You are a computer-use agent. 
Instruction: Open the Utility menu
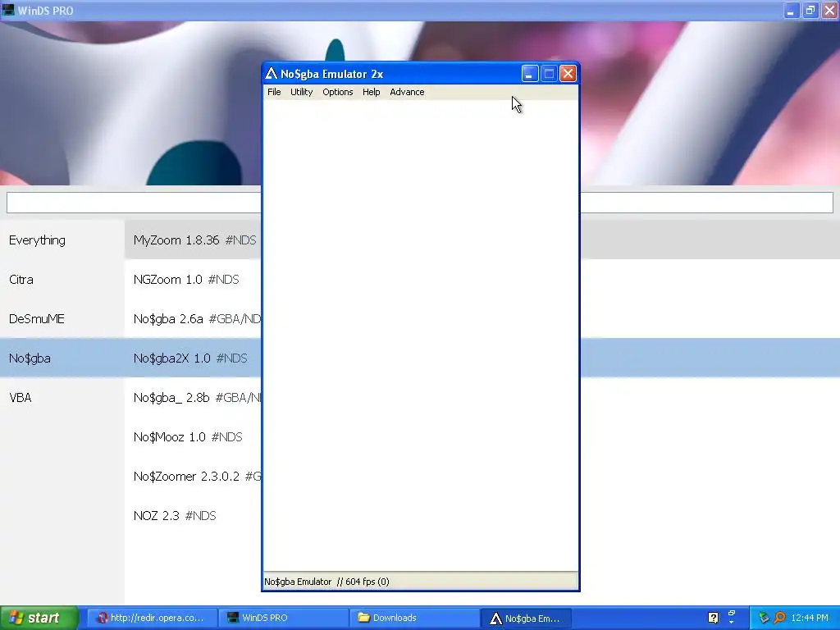point(301,92)
